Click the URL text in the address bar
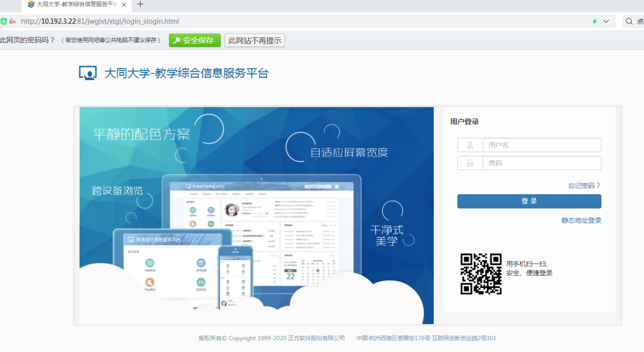 [100, 21]
